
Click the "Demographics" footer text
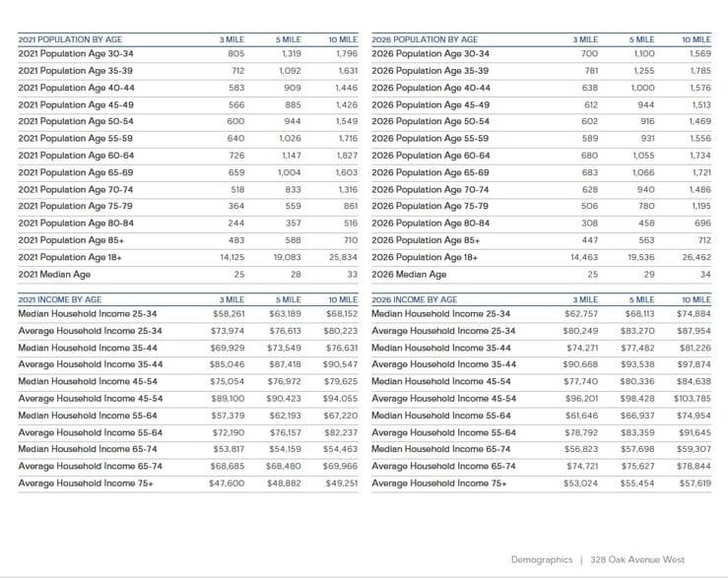click(541, 559)
